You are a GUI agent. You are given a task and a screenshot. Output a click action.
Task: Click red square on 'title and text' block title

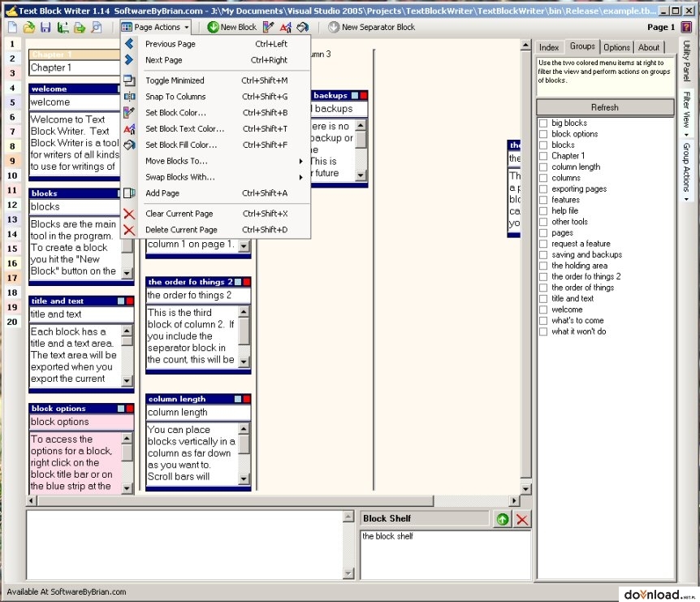coord(130,301)
